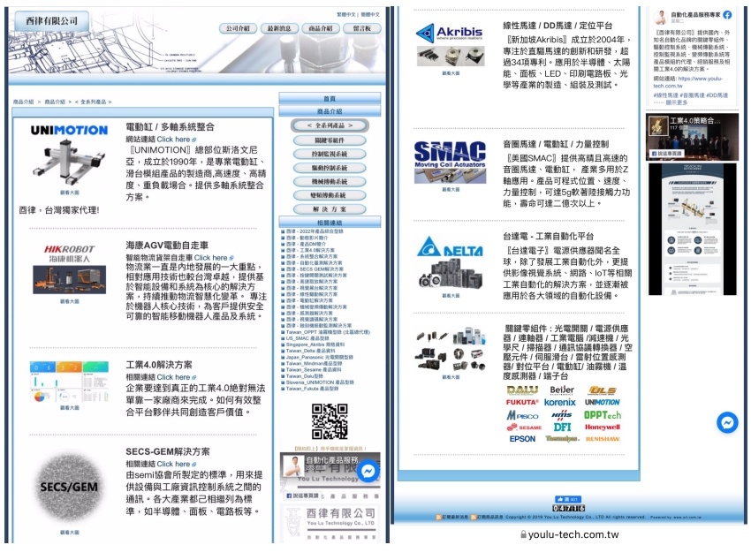Go to 首頁 in the sidebar
Viewport: 751px width, 560px height.
pyautogui.click(x=330, y=99)
